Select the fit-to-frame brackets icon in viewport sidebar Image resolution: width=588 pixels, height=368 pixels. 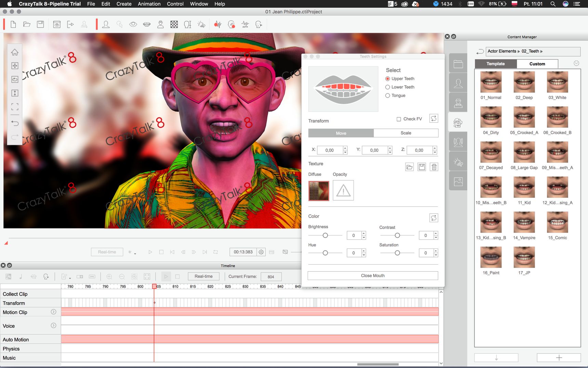pyautogui.click(x=15, y=107)
